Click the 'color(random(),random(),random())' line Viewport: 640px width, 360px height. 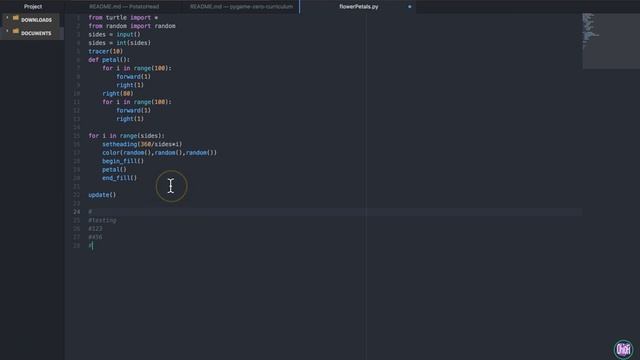[x=160, y=153]
